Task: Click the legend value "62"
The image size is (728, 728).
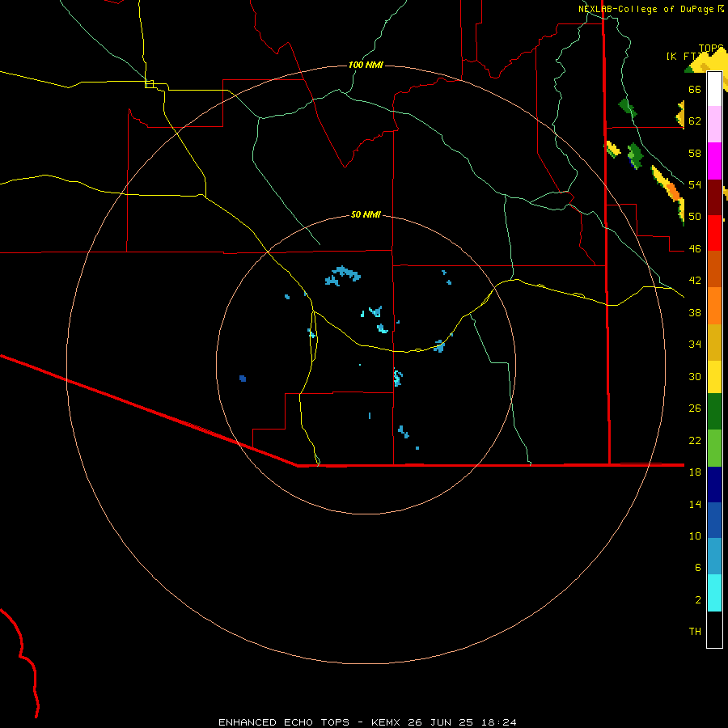Action: click(695, 121)
